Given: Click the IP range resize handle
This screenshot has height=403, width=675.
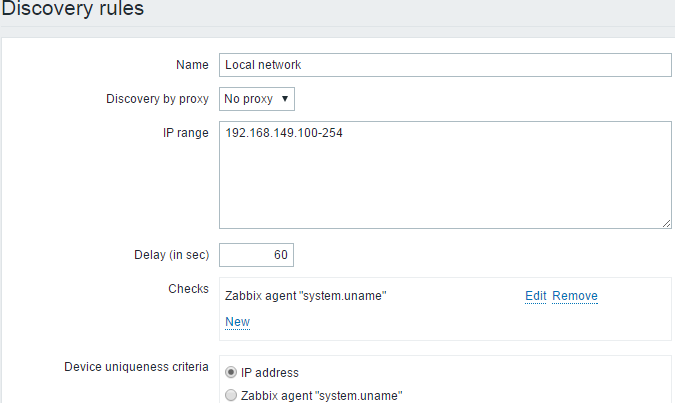Looking at the screenshot, I should (666, 223).
